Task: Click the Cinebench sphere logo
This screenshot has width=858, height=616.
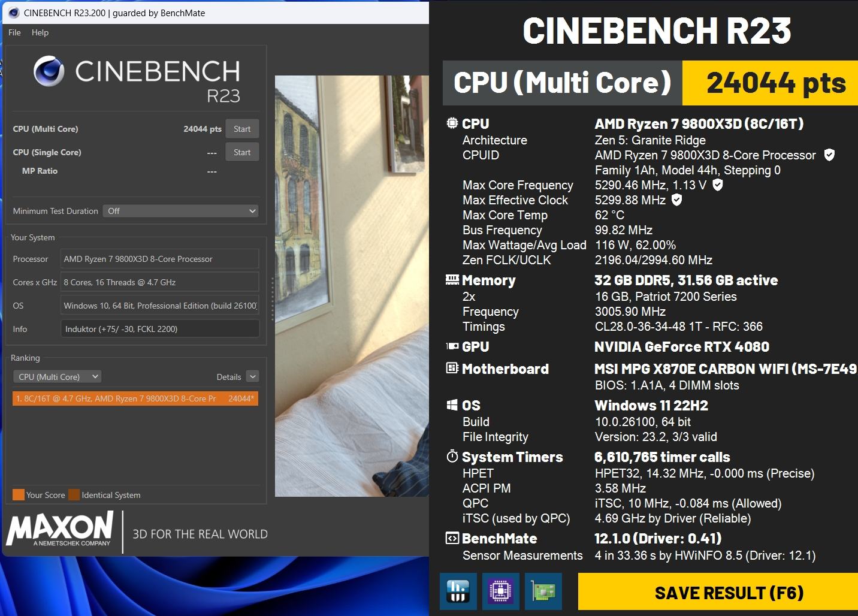Action: tap(49, 72)
